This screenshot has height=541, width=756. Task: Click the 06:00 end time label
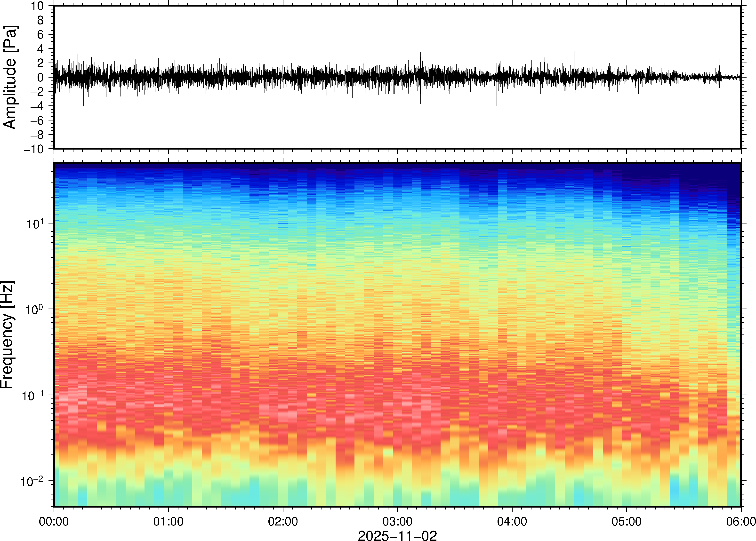click(x=741, y=521)
